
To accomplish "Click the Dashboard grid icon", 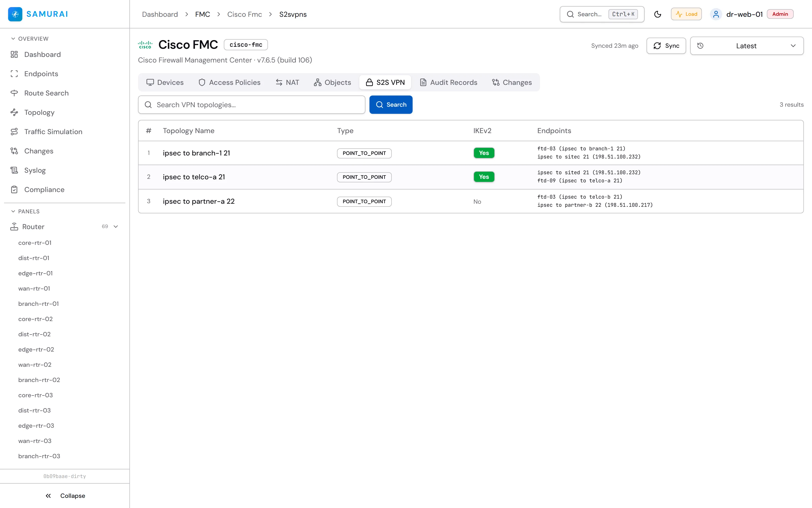I will [14, 54].
